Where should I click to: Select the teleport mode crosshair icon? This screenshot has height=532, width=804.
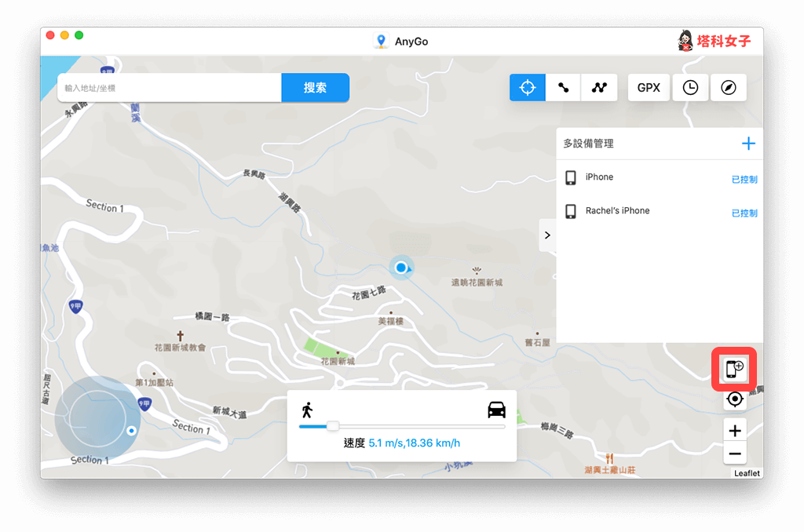(x=528, y=88)
